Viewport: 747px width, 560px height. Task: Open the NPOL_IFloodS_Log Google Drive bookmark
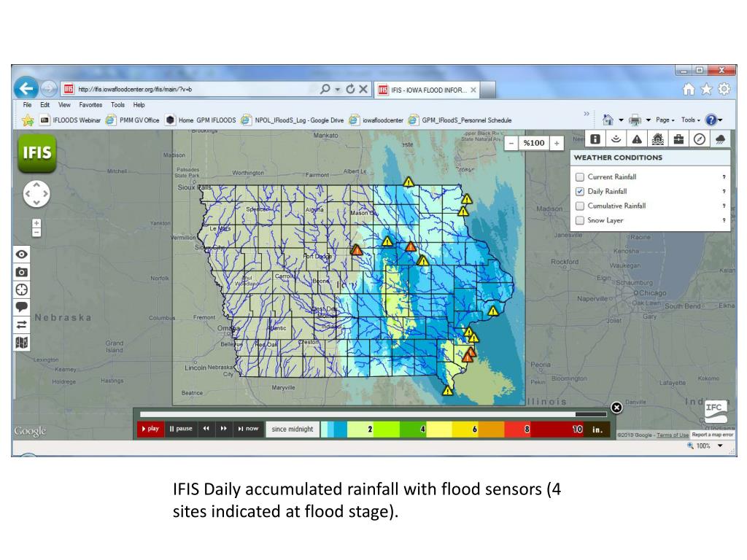[x=293, y=120]
